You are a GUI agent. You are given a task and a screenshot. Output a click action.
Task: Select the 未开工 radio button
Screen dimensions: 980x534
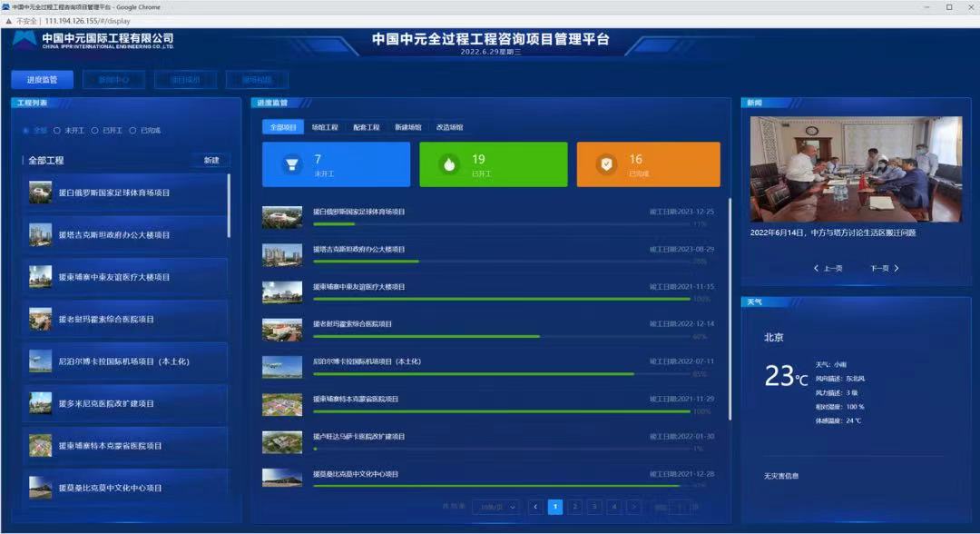[57, 131]
